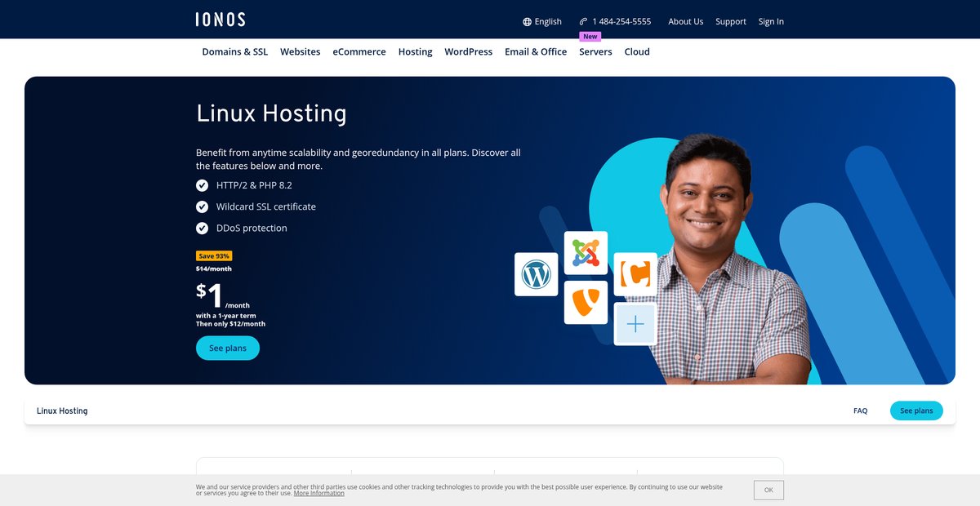
Task: Click crossed-out $14/month price
Action: click(214, 269)
